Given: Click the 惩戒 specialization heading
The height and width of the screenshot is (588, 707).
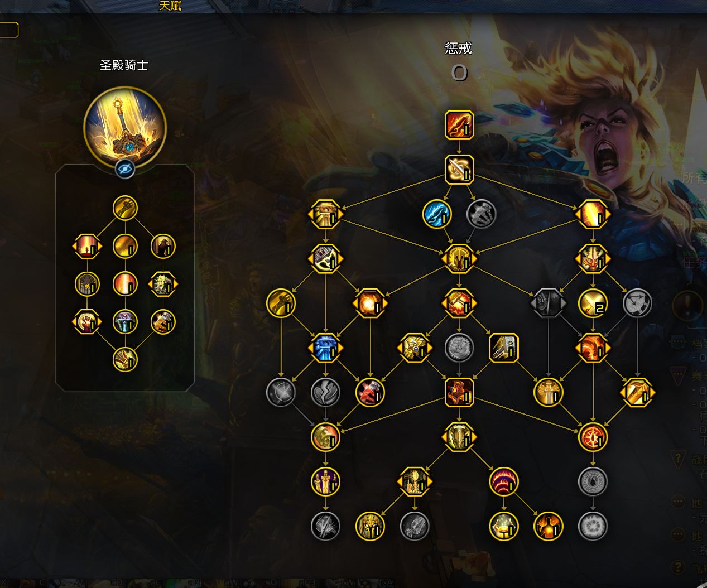Looking at the screenshot, I should click(459, 49).
